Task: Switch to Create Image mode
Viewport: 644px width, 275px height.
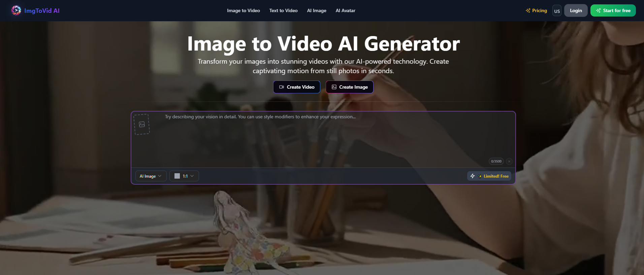Action: pos(349,87)
